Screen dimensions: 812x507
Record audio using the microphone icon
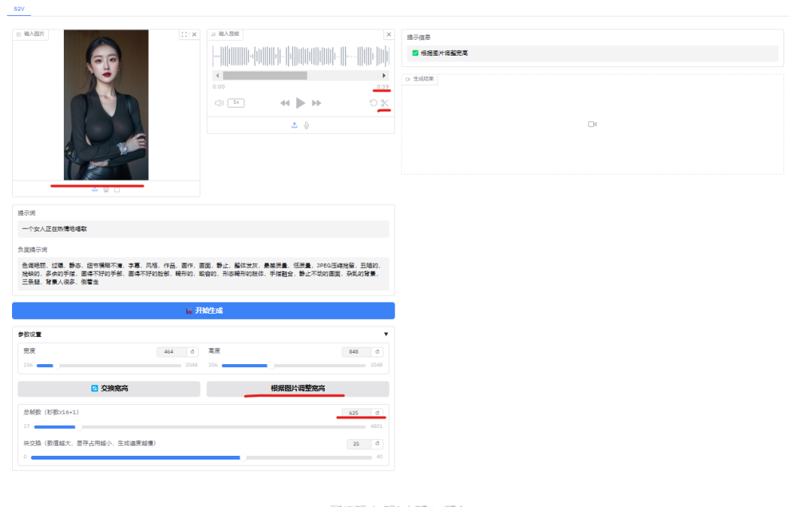point(307,126)
